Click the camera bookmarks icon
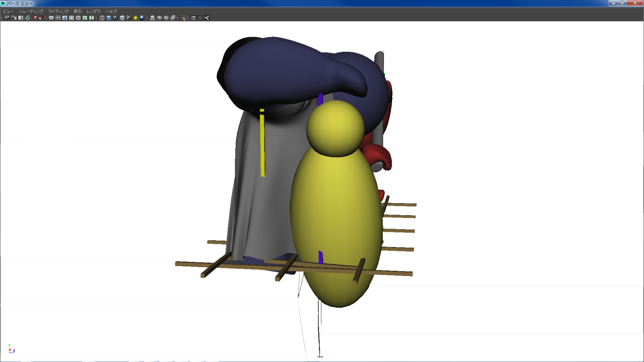The width and height of the screenshot is (644, 362). [21, 18]
